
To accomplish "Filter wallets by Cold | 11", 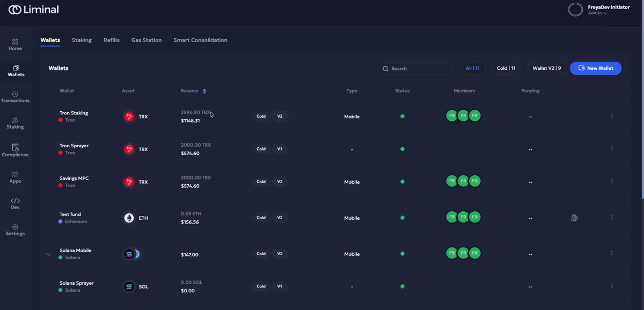I will coord(506,69).
